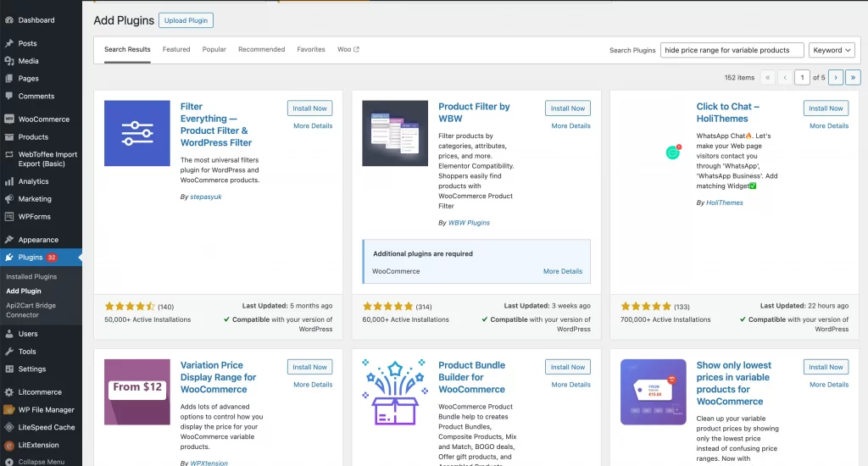Open the Woo external tab
The height and width of the screenshot is (466, 868).
coord(348,49)
